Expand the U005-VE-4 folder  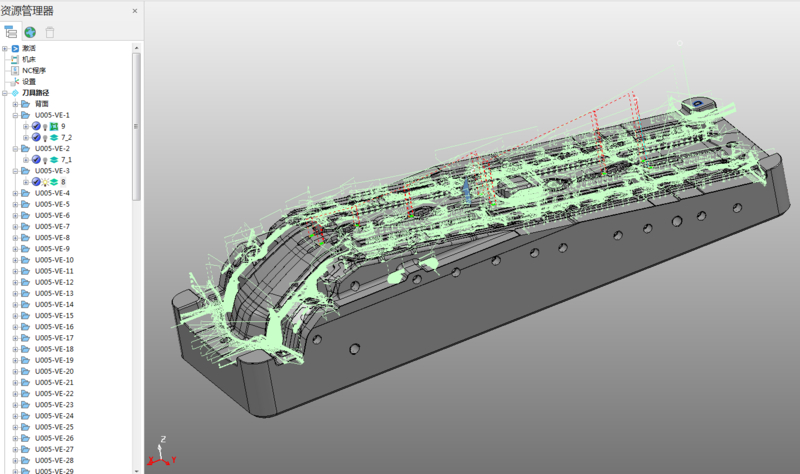[15, 193]
